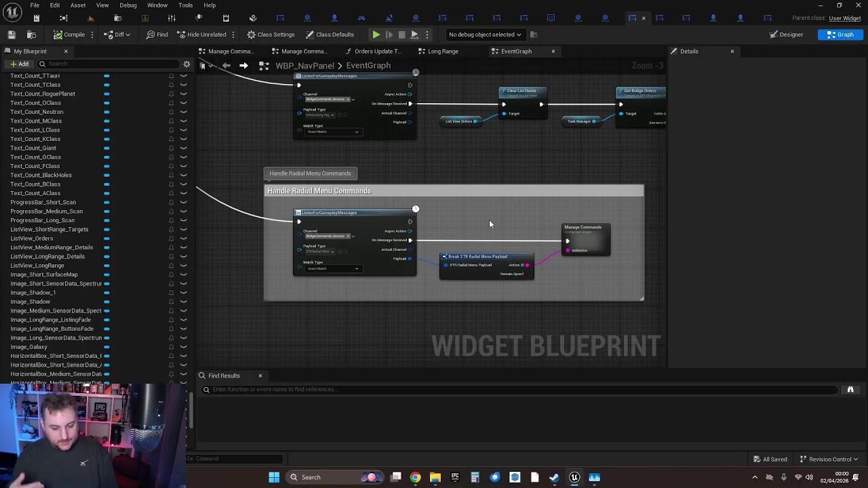Toggle visibility eye for Text_Count_OClass
868x488 pixels.
point(183,103)
